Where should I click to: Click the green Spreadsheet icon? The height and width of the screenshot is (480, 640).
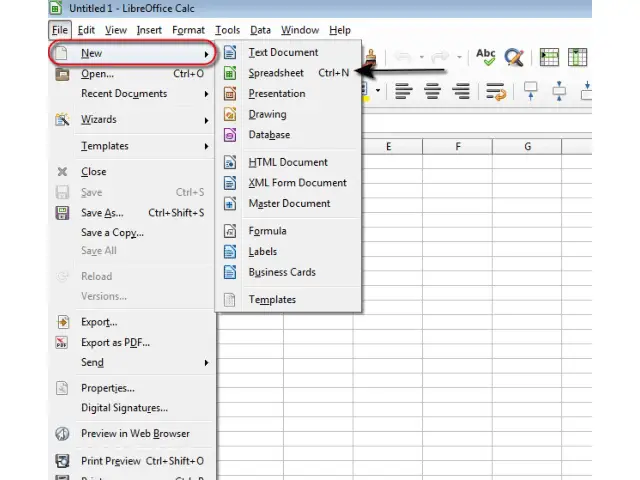click(x=230, y=73)
